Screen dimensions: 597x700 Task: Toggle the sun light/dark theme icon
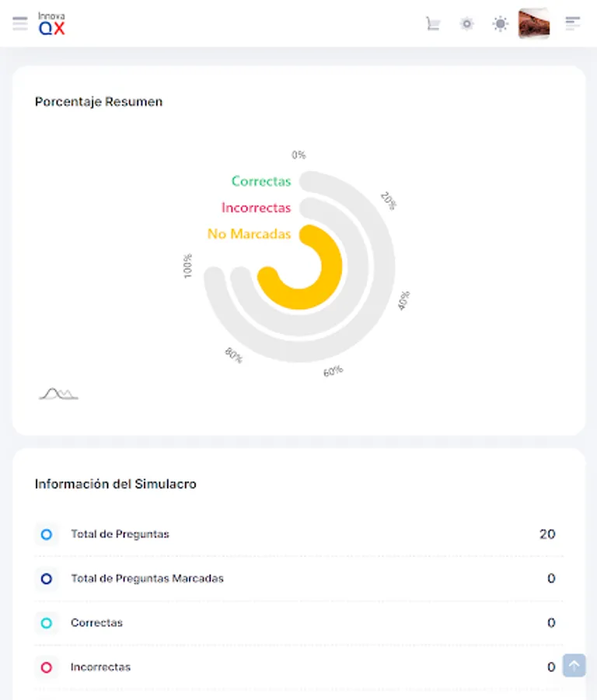[x=501, y=23]
